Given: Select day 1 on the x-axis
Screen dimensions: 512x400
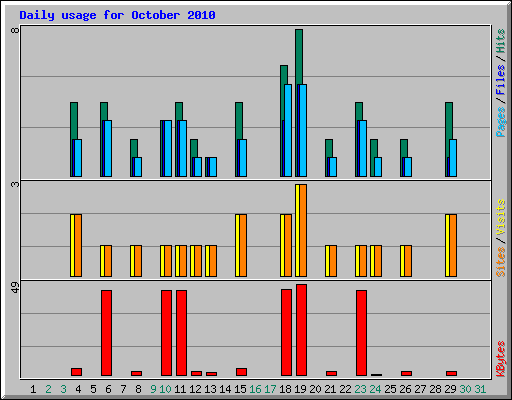Looking at the screenshot, I should coord(33,389).
